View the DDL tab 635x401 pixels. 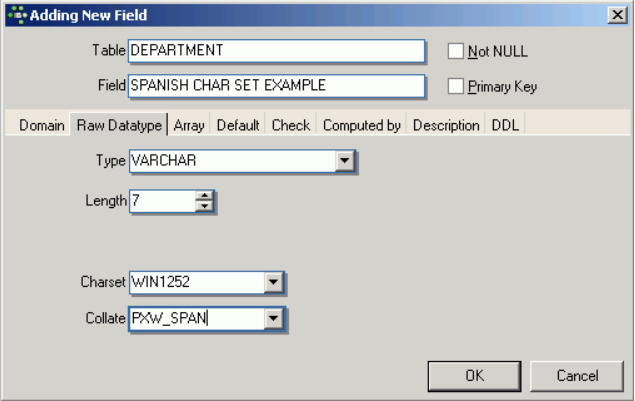click(x=505, y=125)
